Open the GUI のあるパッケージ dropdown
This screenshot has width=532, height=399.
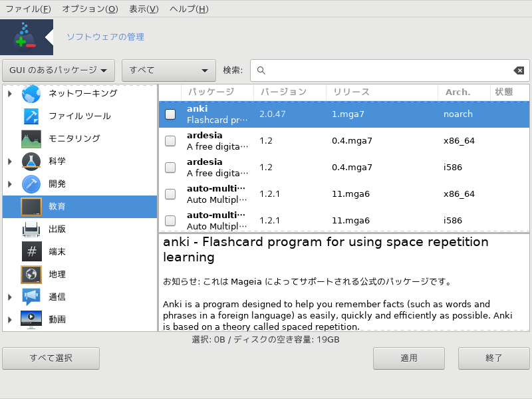point(59,70)
